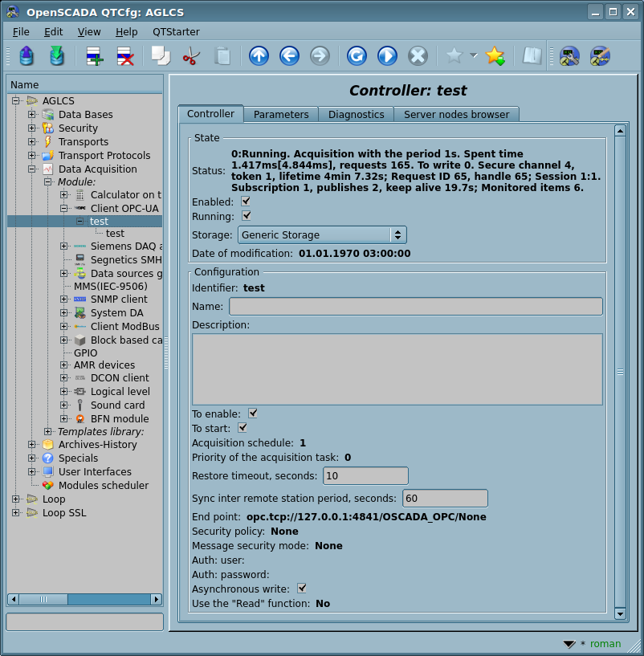Click the Start periodic update icon
Image resolution: width=644 pixels, height=656 pixels.
pyautogui.click(x=387, y=56)
